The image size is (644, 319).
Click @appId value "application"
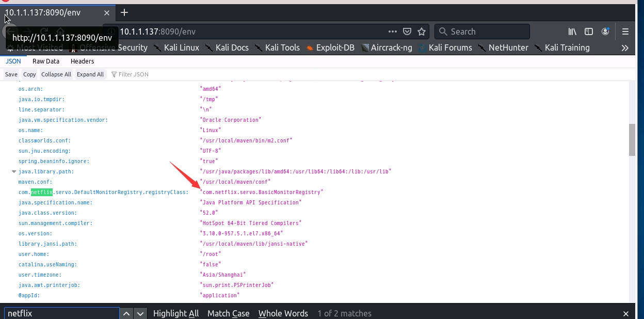[x=220, y=295]
